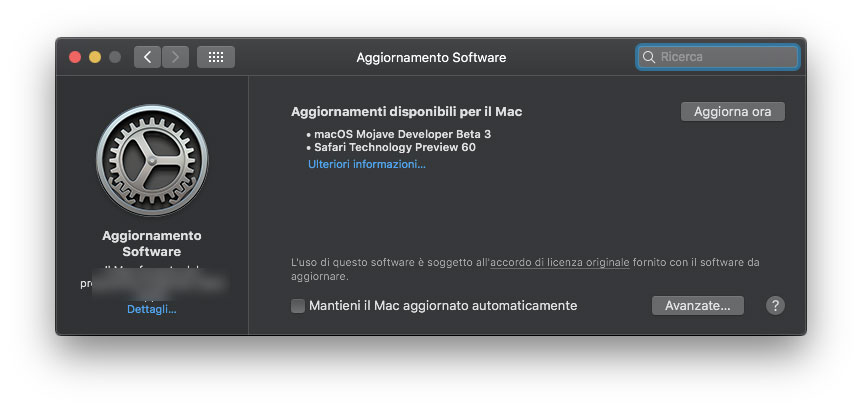
Task: Click the gray zoom window button
Action: (x=115, y=57)
